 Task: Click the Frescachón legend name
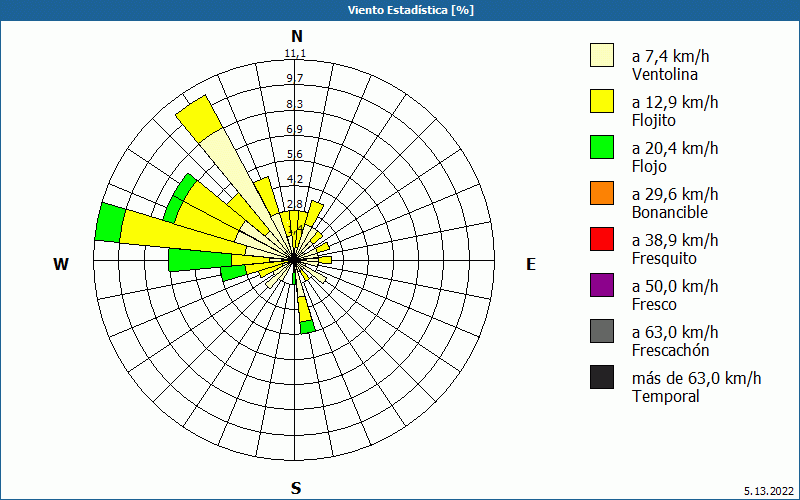pos(670,351)
